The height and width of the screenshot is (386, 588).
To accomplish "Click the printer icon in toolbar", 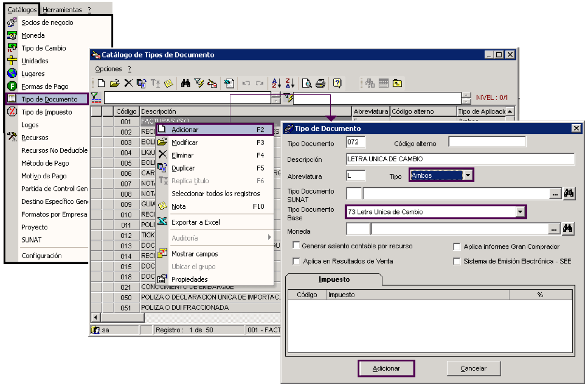I will pyautogui.click(x=321, y=83).
